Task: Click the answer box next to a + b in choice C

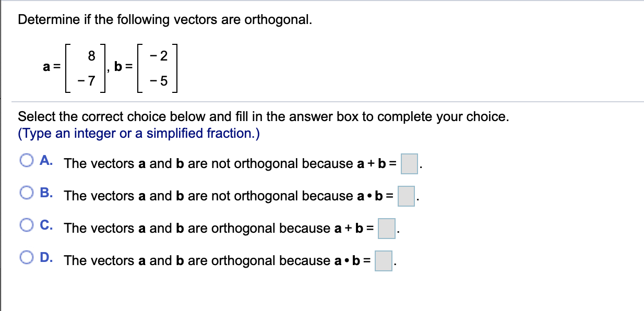Action: tap(387, 230)
